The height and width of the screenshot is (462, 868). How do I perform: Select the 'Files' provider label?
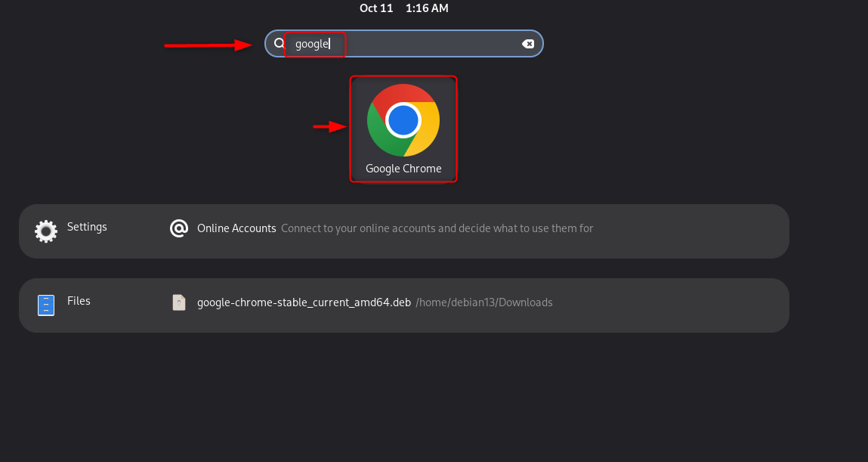click(79, 301)
